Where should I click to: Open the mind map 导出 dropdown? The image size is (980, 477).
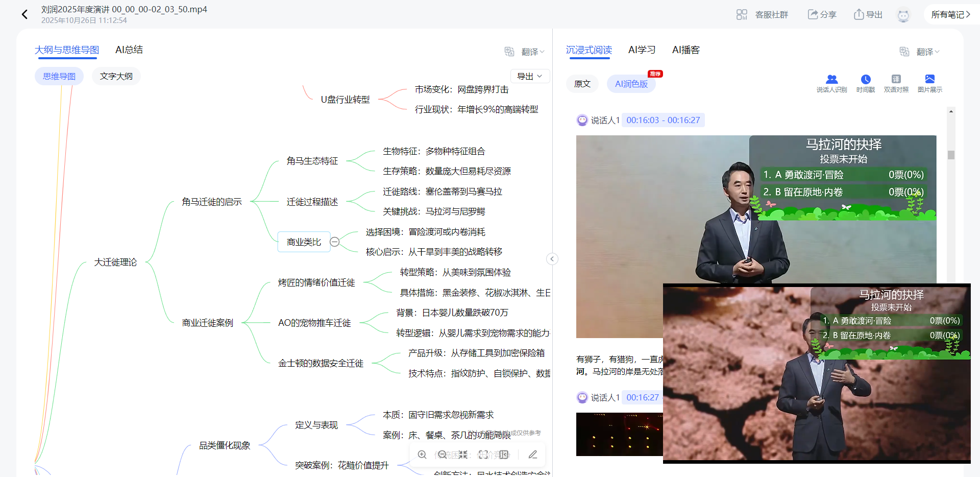click(x=529, y=76)
